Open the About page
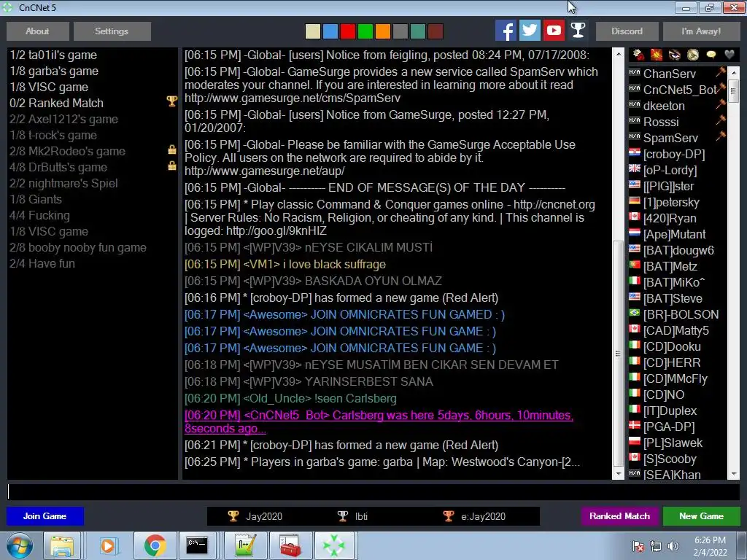Image resolution: width=747 pixels, height=560 pixels. [x=38, y=31]
